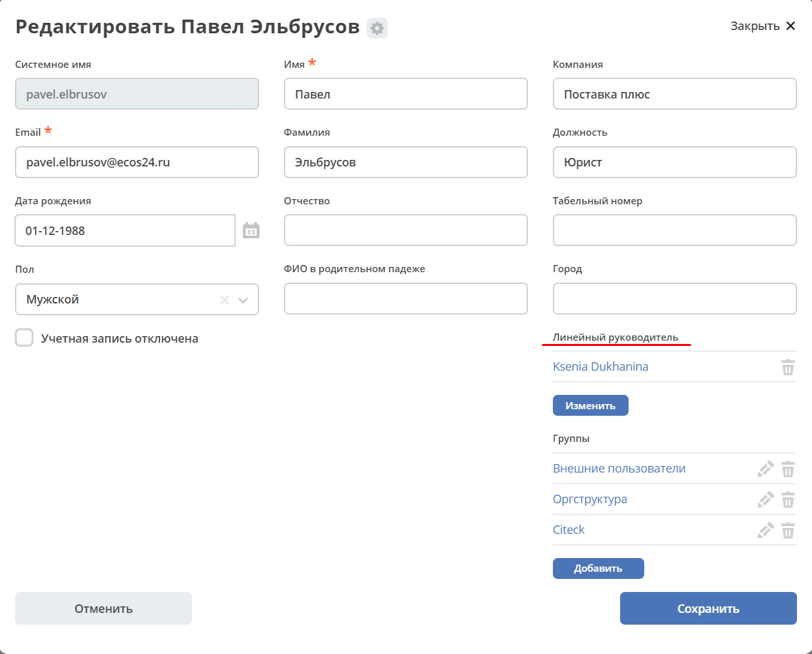Save changes with Сохранить
This screenshot has height=654, width=812.
coord(708,608)
